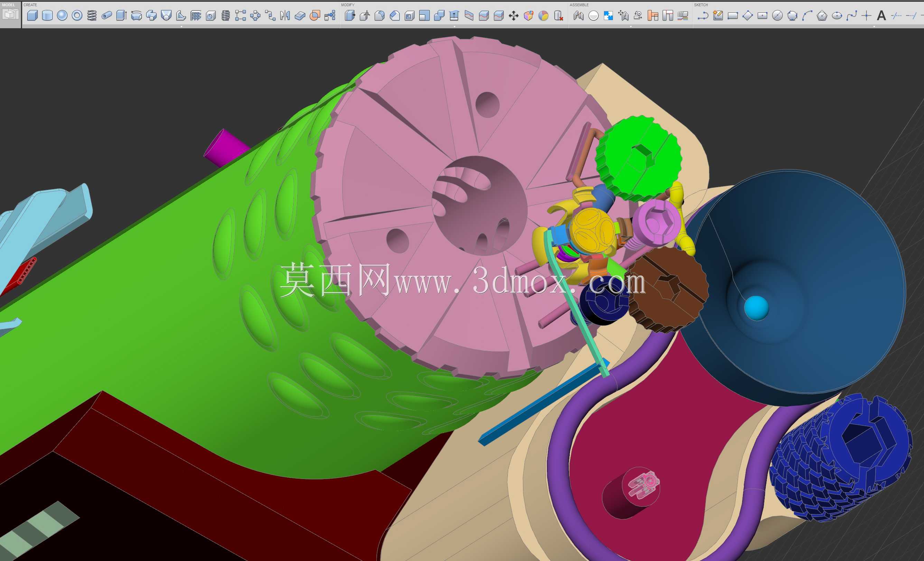
Task: Select the Thread tool
Action: pyautogui.click(x=225, y=15)
